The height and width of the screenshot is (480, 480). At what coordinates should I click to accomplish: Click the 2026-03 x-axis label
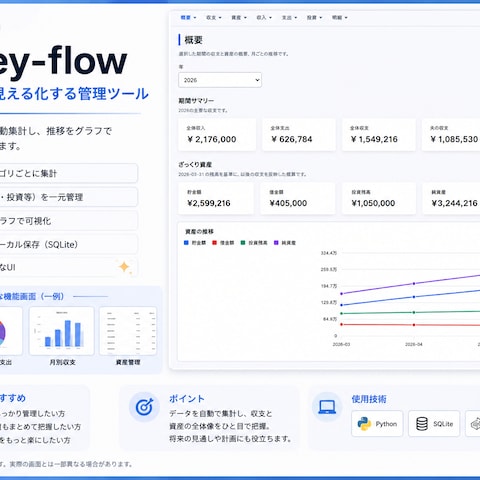341,344
